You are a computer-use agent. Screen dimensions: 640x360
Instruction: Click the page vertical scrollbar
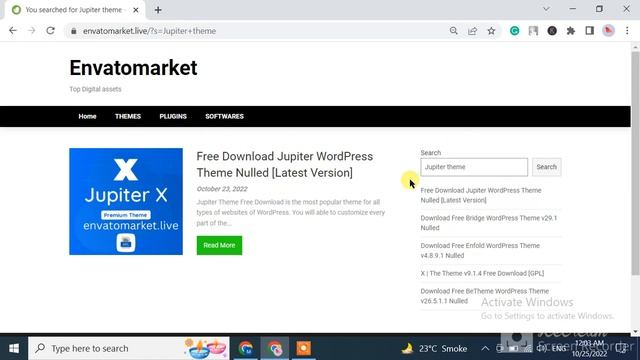tap(636, 163)
